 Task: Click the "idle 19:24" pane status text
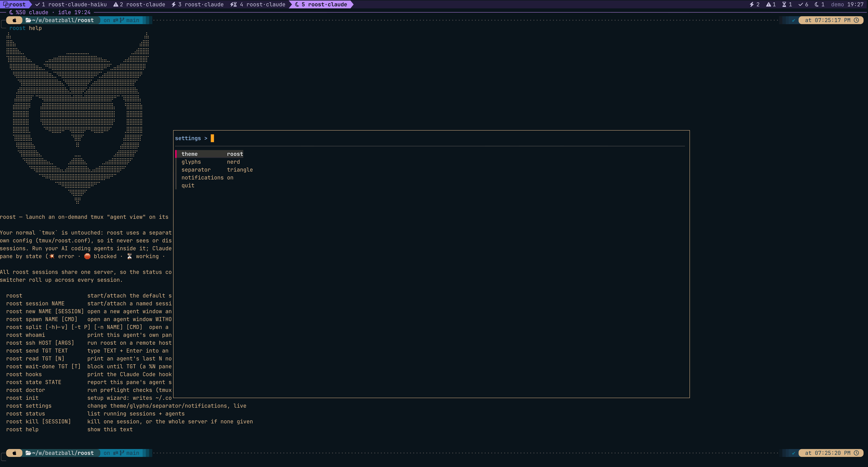click(x=74, y=12)
